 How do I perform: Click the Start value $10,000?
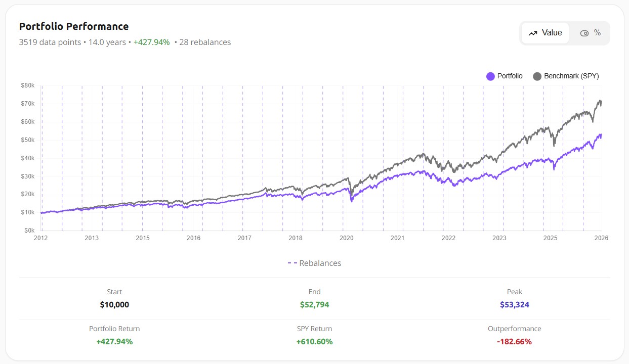click(114, 304)
